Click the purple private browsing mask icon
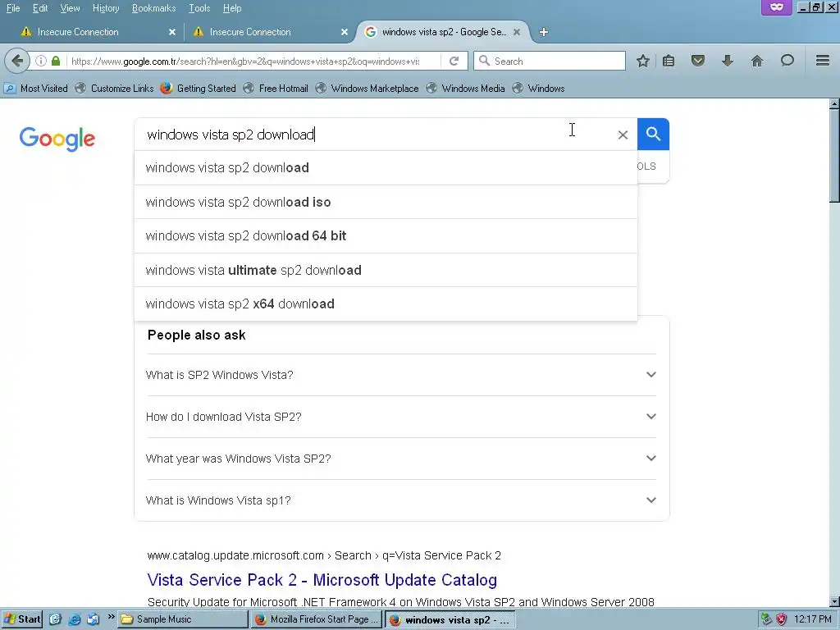Image resolution: width=840 pixels, height=630 pixels. point(777,7)
